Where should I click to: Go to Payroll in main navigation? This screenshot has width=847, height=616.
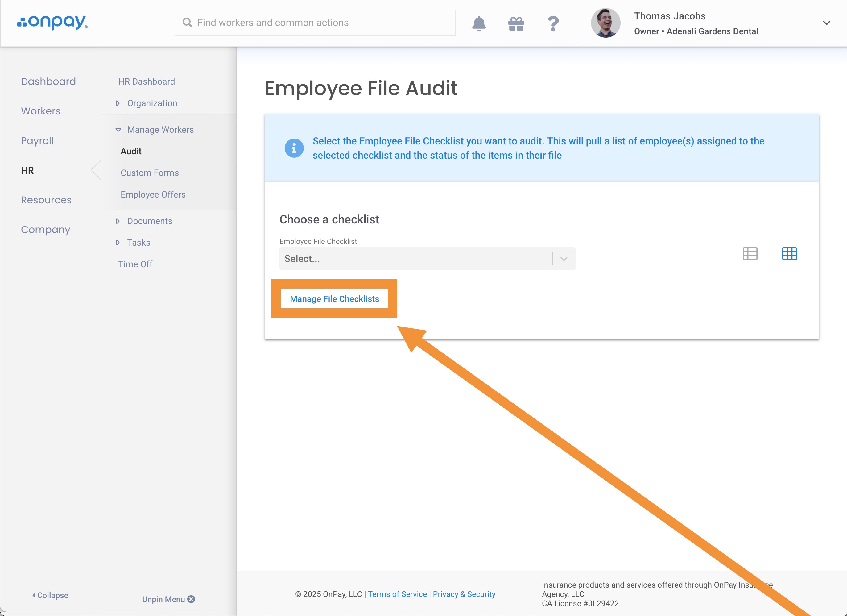[37, 141]
